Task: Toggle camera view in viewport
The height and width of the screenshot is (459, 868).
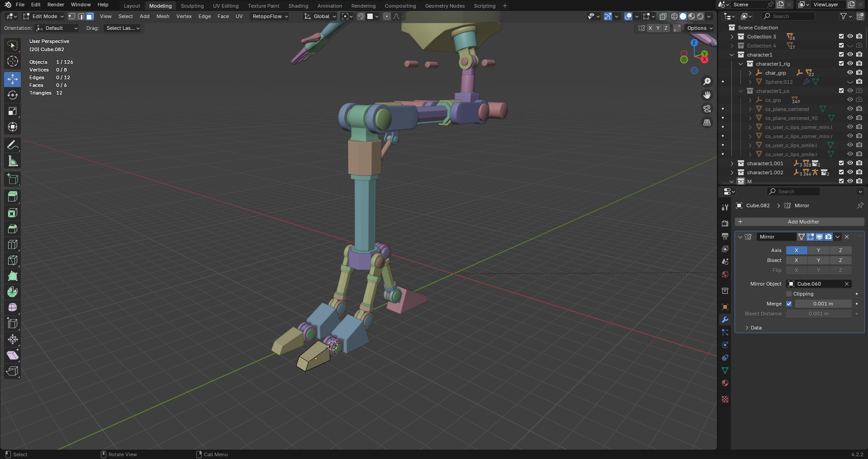Action: 707,109
